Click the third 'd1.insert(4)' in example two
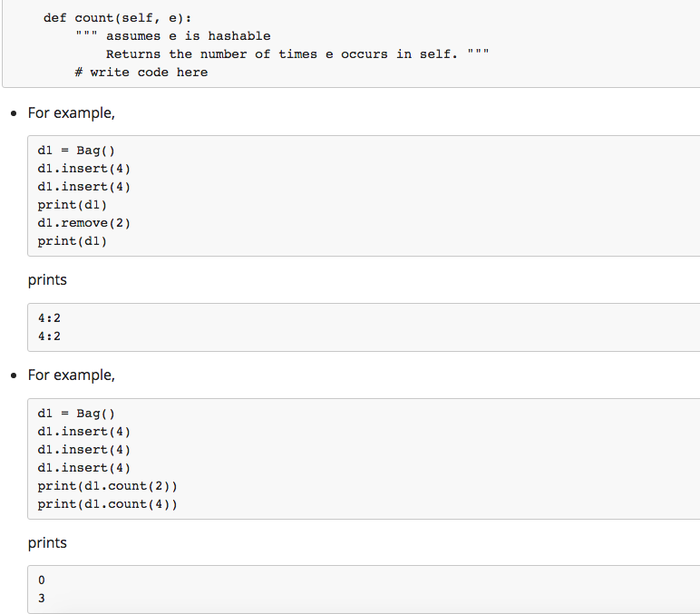 (84, 468)
